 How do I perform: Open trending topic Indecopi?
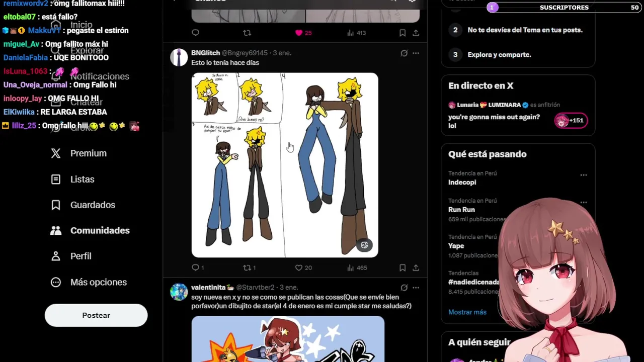462,182
